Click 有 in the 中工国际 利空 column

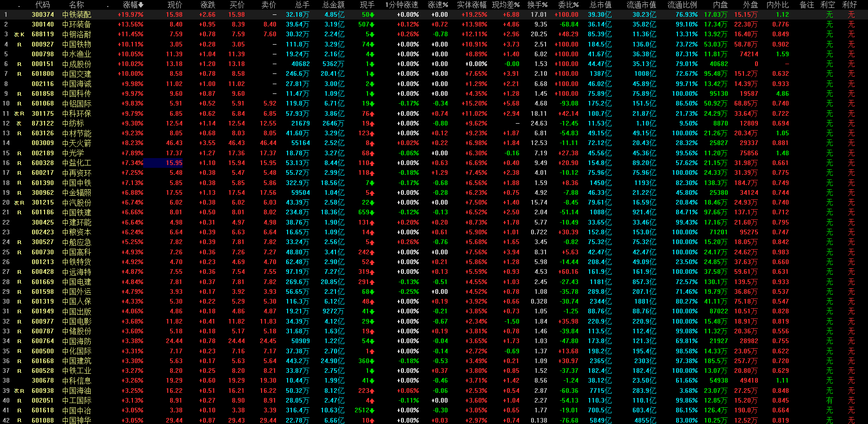(829, 400)
